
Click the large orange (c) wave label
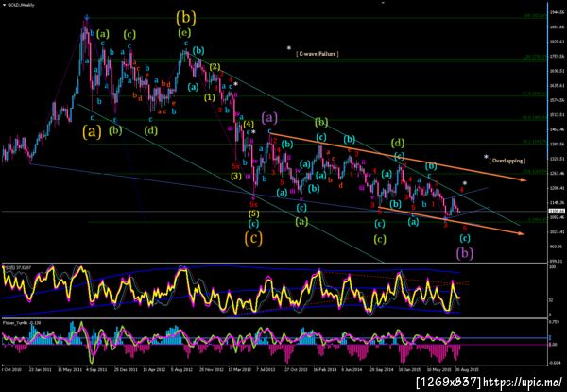[253, 238]
